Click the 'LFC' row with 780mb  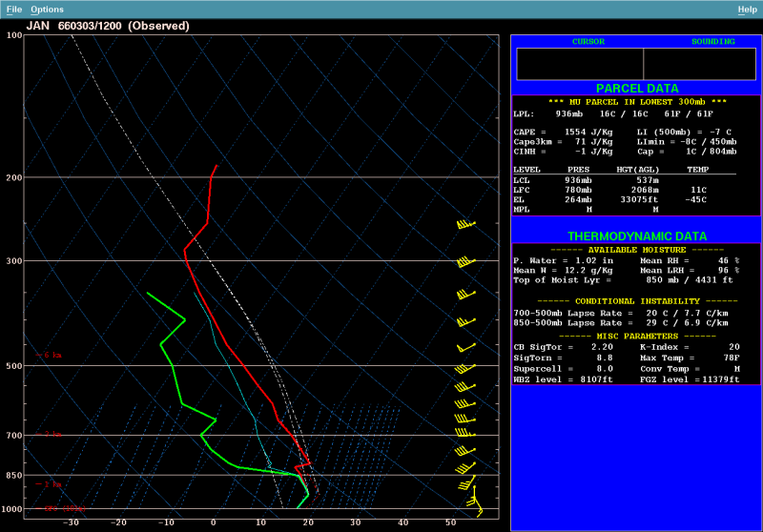tap(610, 190)
